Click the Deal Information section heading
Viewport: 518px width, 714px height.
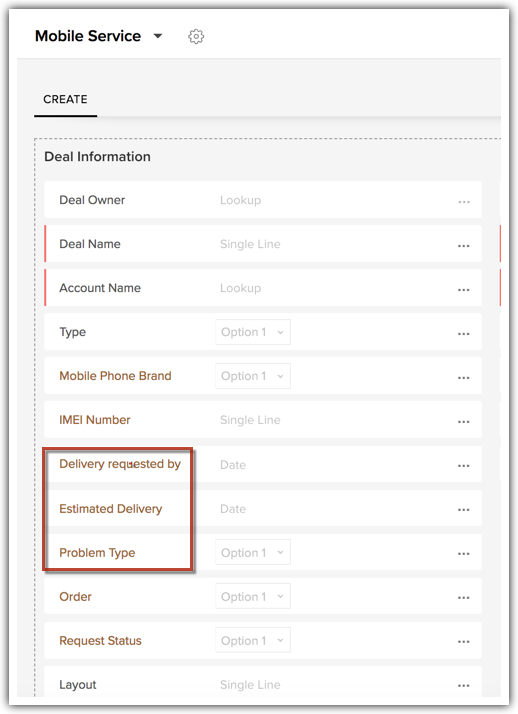coord(97,157)
